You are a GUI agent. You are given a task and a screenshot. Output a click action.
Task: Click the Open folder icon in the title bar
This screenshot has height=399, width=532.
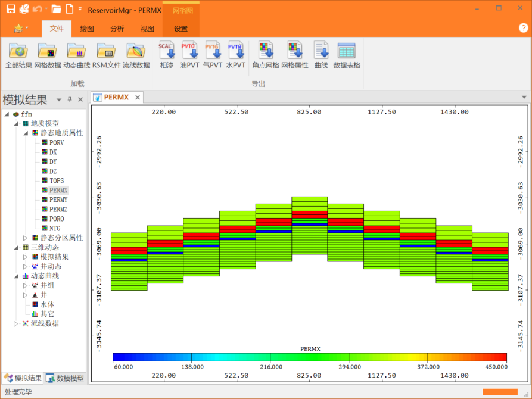[x=56, y=9]
